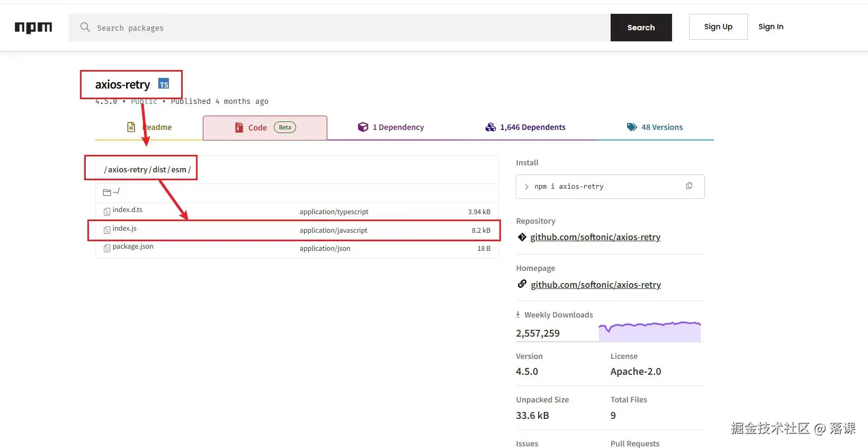The image size is (868, 448).
Task: Click axios-retry in the breadcrumb path
Action: pos(128,170)
